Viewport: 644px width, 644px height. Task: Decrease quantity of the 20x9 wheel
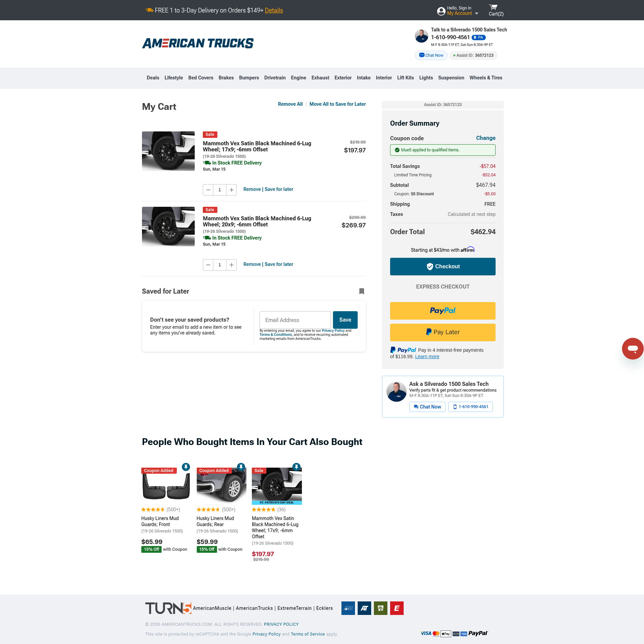[x=208, y=265]
